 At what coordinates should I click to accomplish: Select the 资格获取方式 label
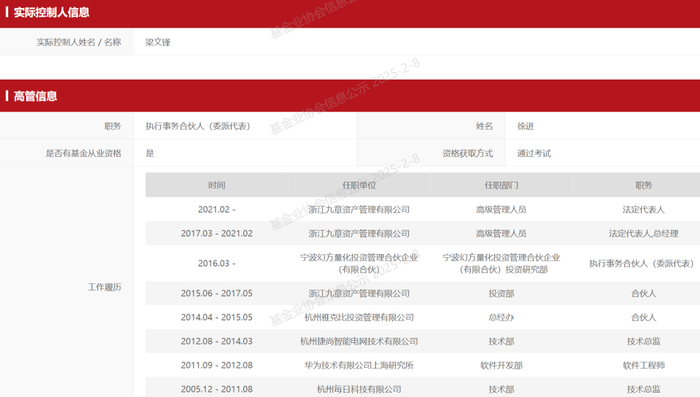pos(467,153)
